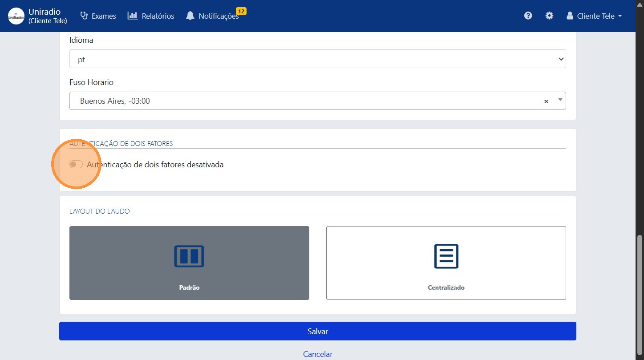Click the Centralizado document layout icon
Image resolution: width=644 pixels, height=360 pixels.
tap(446, 256)
